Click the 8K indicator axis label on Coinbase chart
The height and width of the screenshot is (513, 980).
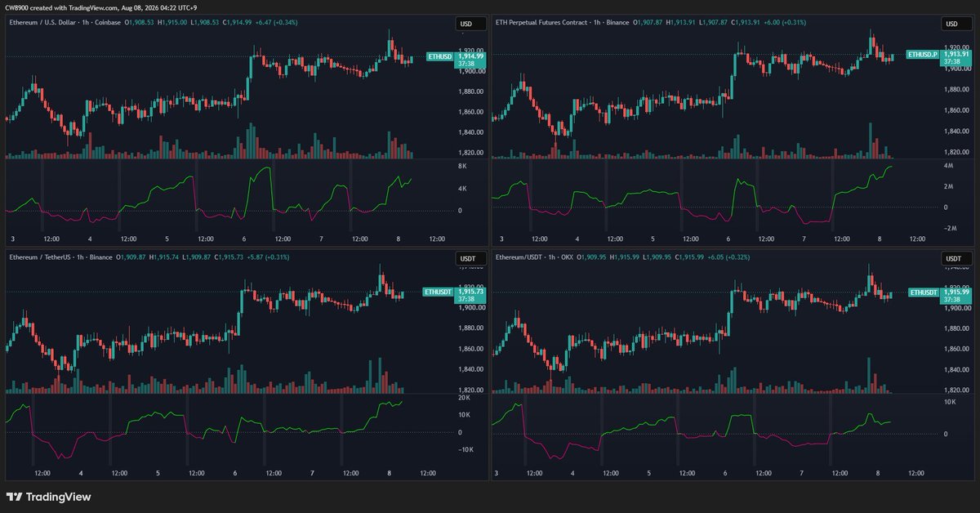(x=461, y=166)
